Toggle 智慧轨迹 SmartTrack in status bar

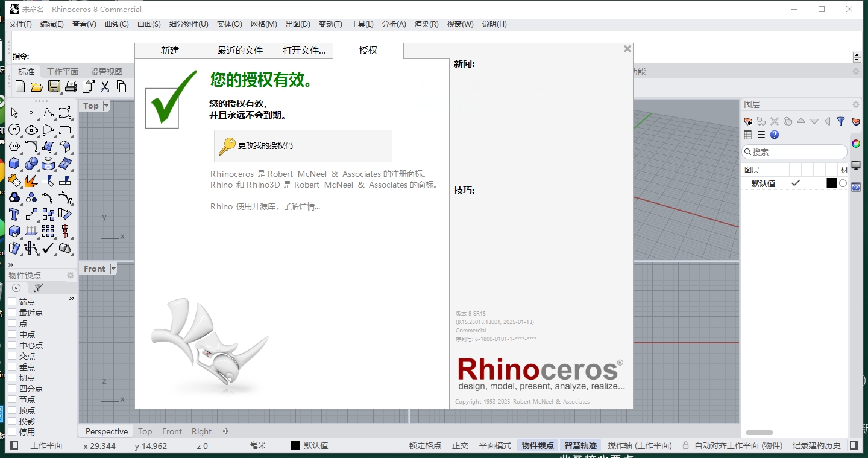(580, 445)
